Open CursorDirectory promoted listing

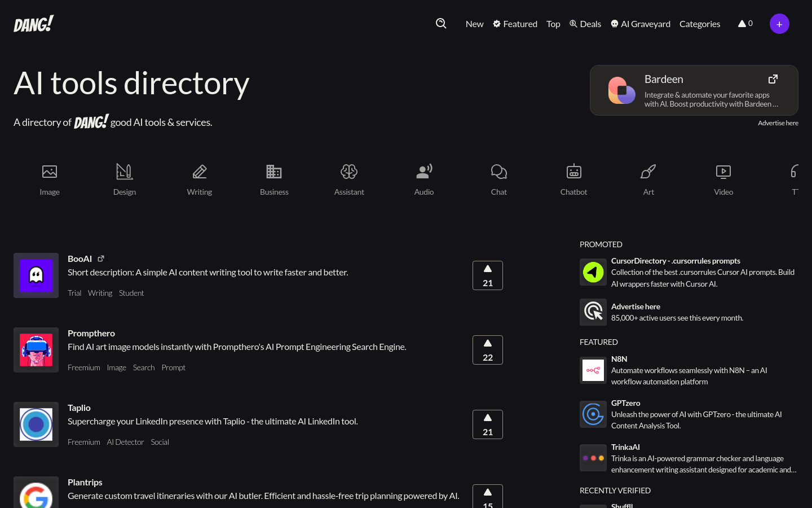click(676, 261)
